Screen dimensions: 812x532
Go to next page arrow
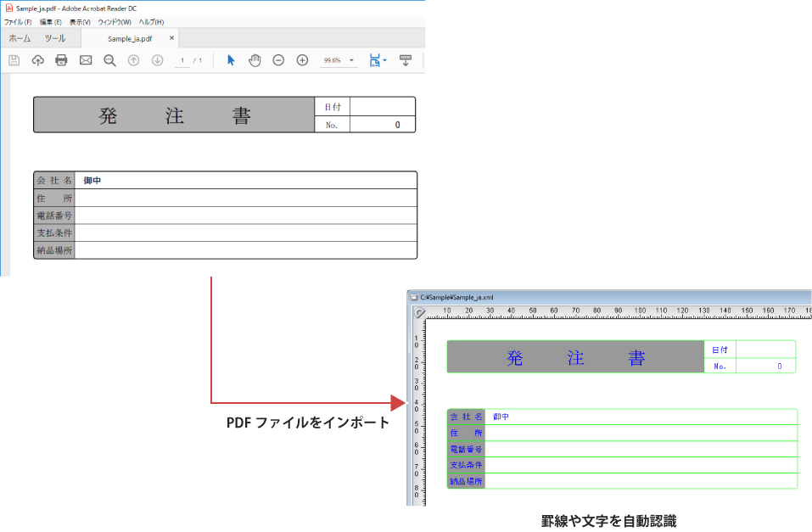click(158, 60)
